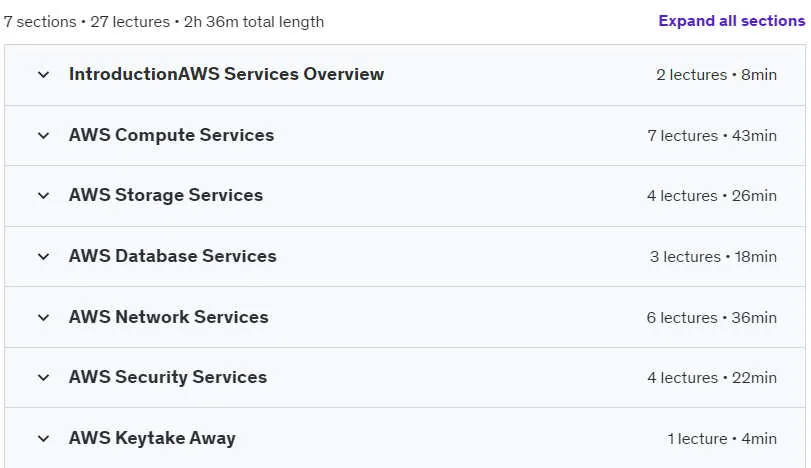Click the 4 lectures • 26min label
This screenshot has height=468, width=811.
(x=712, y=196)
